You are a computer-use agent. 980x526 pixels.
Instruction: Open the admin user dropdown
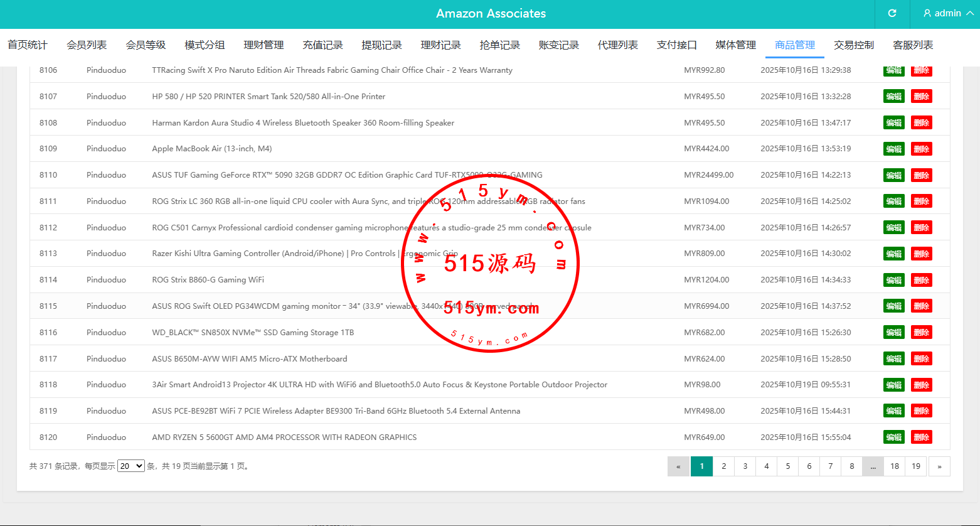[947, 13]
